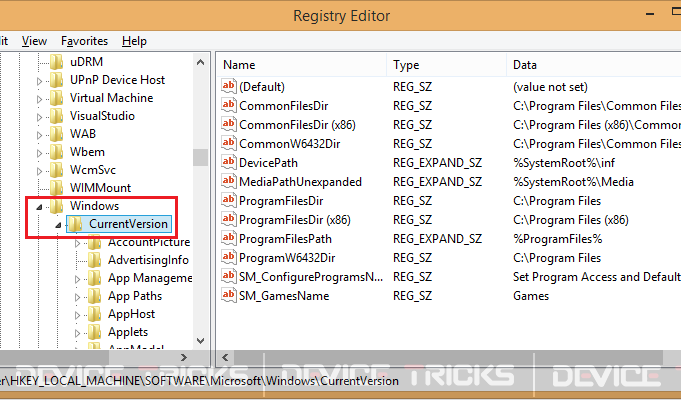This screenshot has width=681, height=400.
Task: Expand the Applets subkey
Action: point(77,333)
